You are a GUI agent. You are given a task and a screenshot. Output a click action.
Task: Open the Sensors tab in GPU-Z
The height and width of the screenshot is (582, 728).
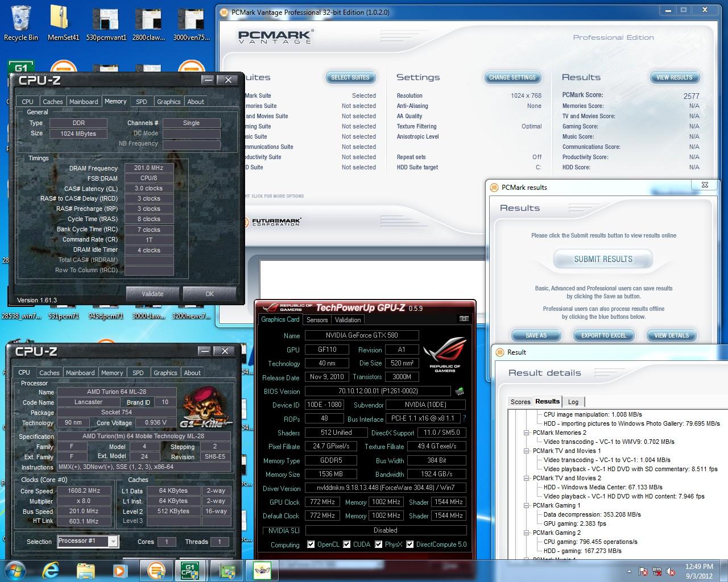coord(317,320)
